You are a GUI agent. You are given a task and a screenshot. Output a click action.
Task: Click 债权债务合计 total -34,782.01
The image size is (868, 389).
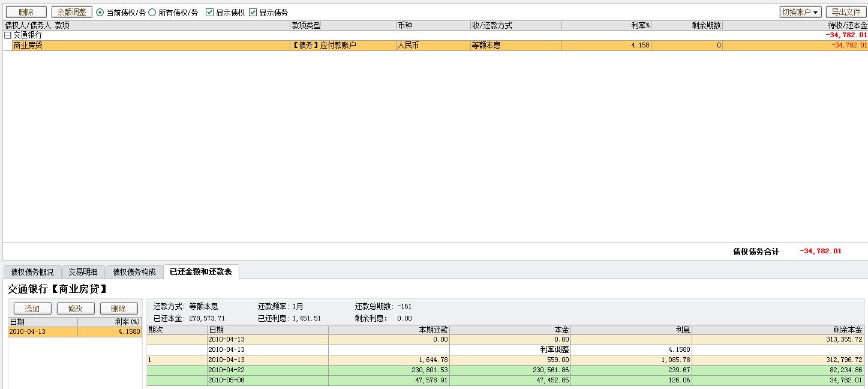click(821, 252)
